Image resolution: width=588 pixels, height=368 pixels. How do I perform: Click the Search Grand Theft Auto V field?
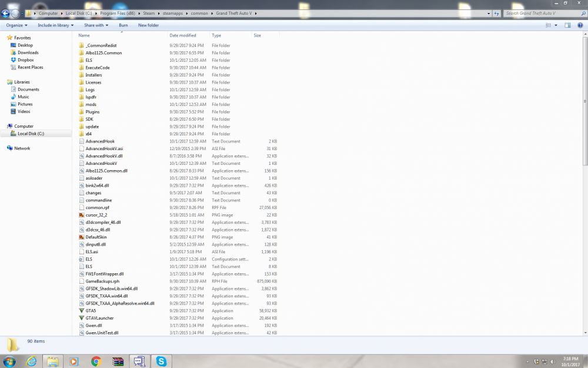tap(542, 13)
